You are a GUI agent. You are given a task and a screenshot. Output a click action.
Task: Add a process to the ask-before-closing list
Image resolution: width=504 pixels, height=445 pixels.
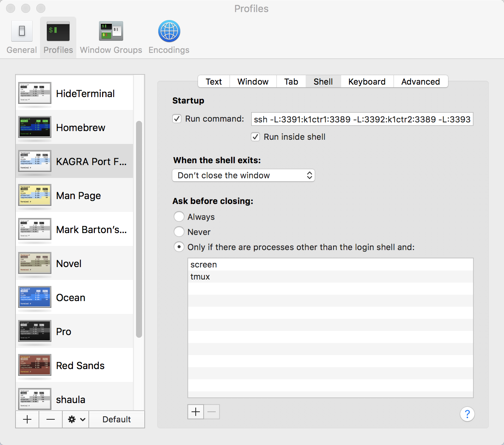coord(196,412)
